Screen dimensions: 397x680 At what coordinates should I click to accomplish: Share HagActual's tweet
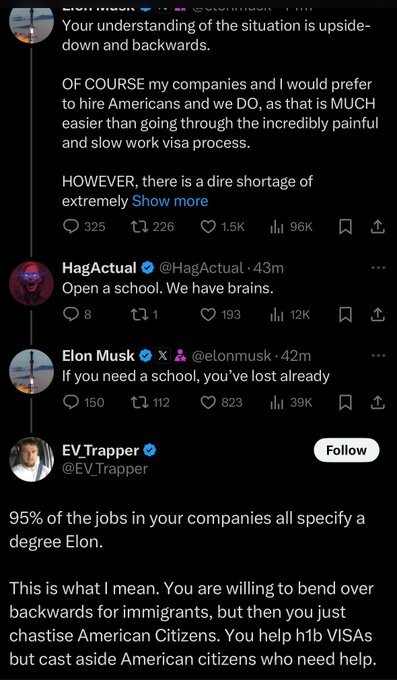378,314
